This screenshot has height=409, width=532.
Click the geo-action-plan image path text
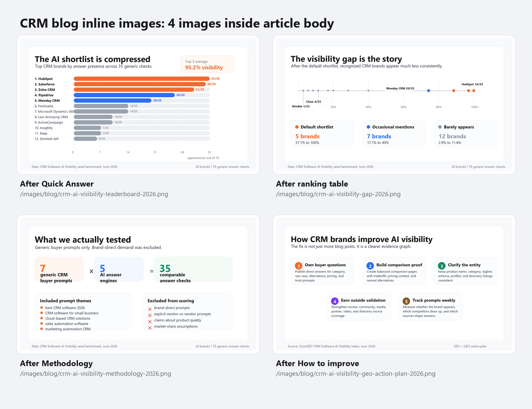coord(356,373)
